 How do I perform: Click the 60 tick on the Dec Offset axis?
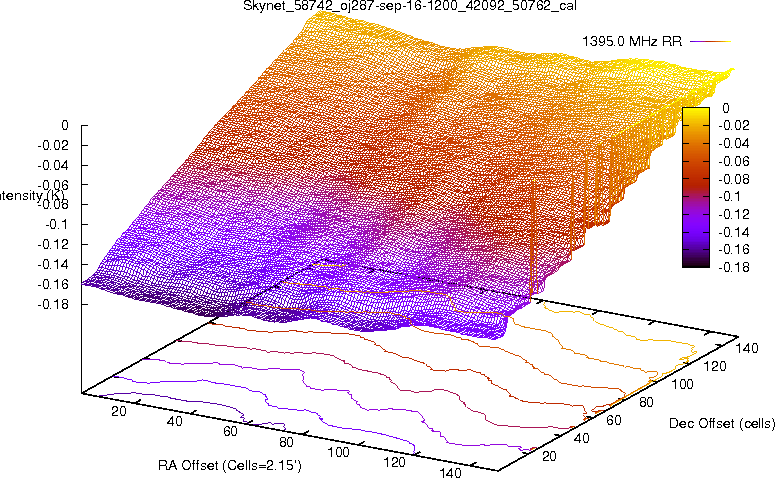pyautogui.click(x=613, y=420)
